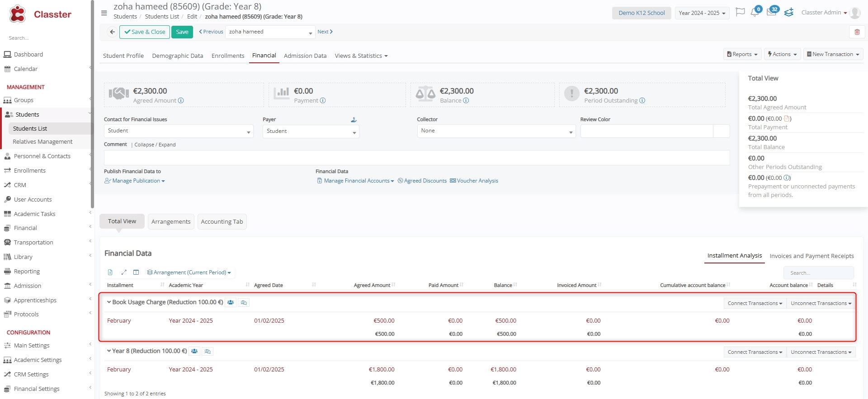868x399 pixels.
Task: Open the Collector dropdown
Action: click(x=495, y=131)
